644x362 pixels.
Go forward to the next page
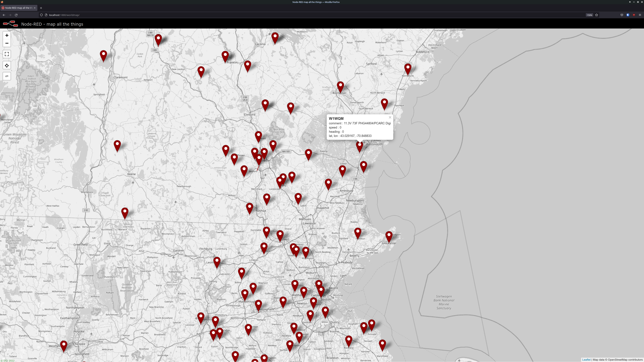pos(10,15)
